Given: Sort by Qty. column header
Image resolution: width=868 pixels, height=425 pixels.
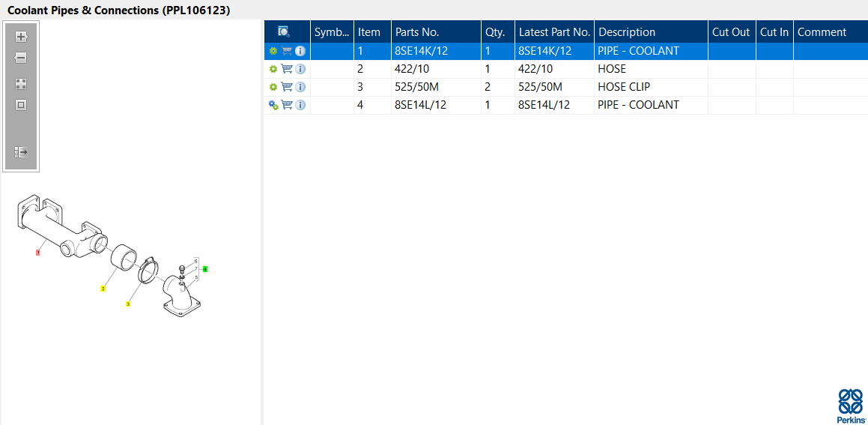Looking at the screenshot, I should [x=498, y=32].
